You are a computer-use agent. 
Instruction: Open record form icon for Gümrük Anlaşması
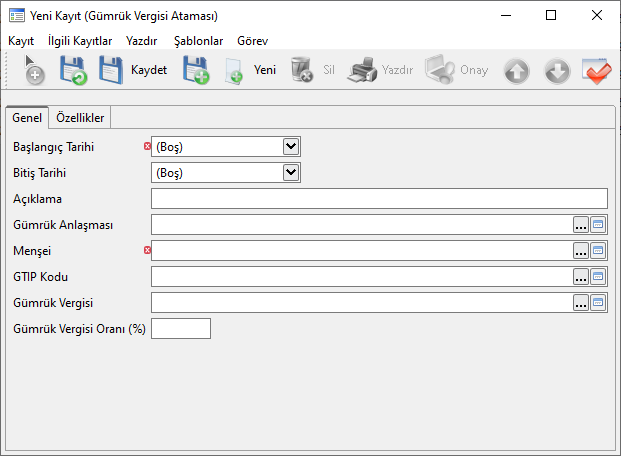tap(599, 224)
